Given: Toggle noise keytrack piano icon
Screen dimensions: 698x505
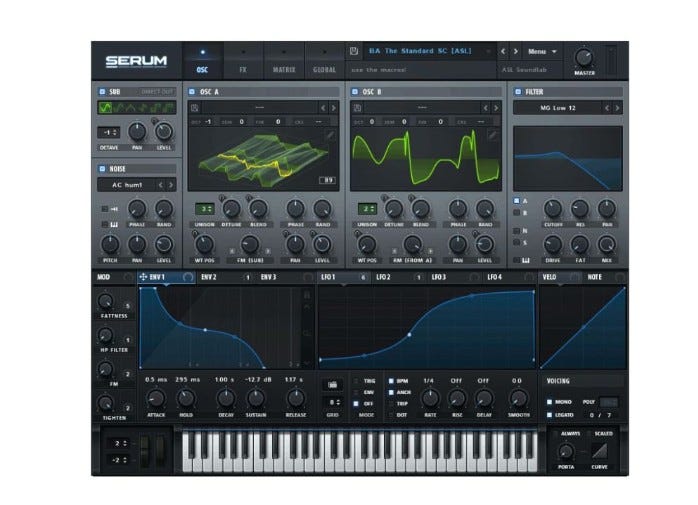Looking at the screenshot, I should click(x=114, y=224).
